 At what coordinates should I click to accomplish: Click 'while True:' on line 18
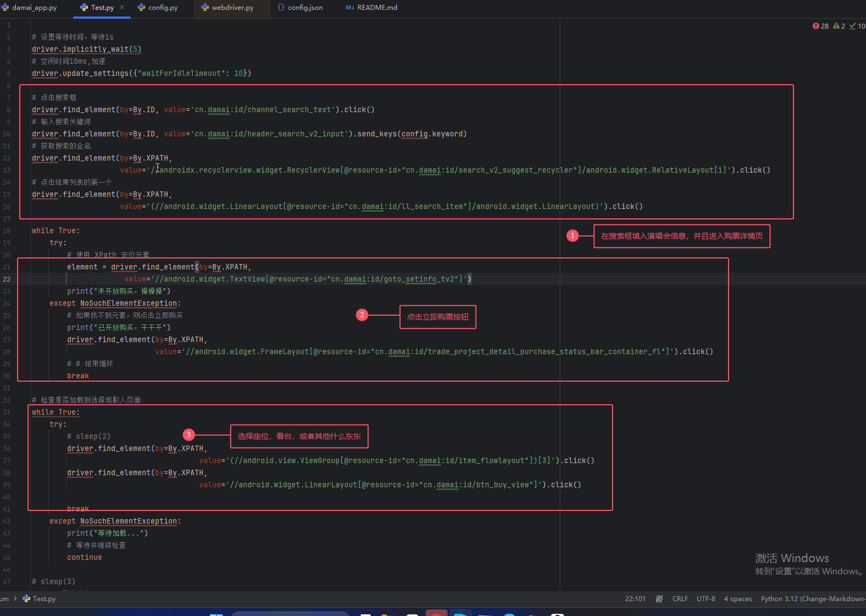coord(56,230)
